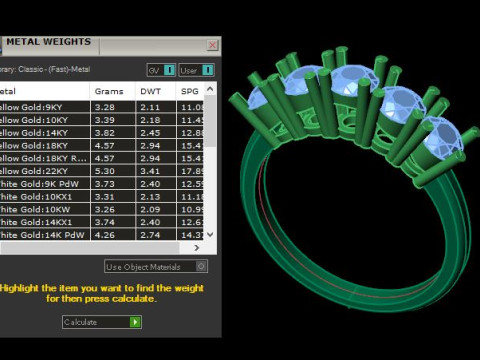Select the Yellow Gold:9KY row

[x=102, y=107]
